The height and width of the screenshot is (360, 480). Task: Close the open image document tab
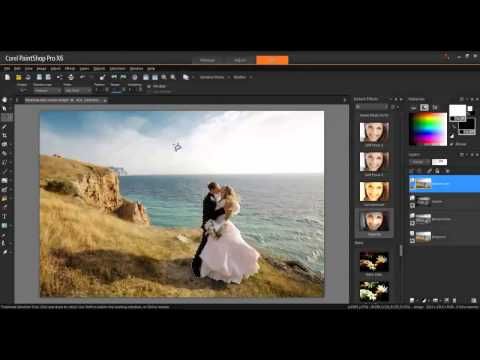pyautogui.click(x=105, y=100)
